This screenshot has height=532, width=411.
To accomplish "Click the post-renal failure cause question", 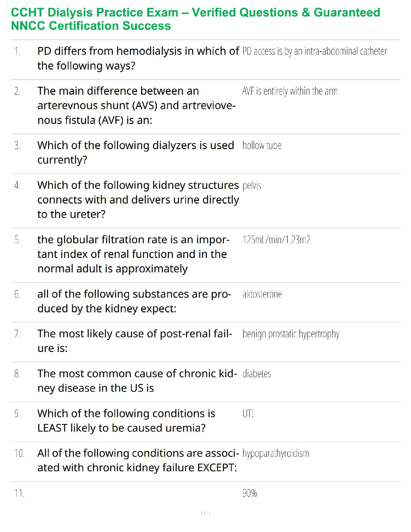I will [135, 341].
